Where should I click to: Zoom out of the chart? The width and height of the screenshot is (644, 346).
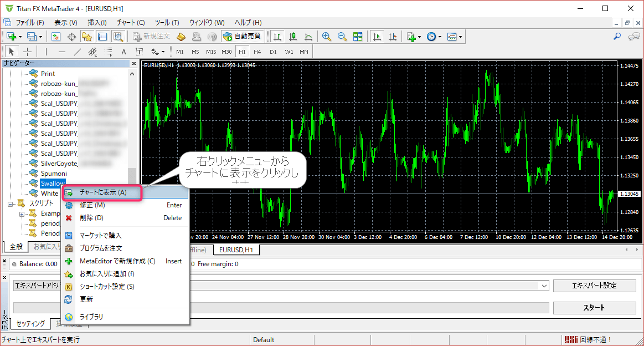[342, 37]
